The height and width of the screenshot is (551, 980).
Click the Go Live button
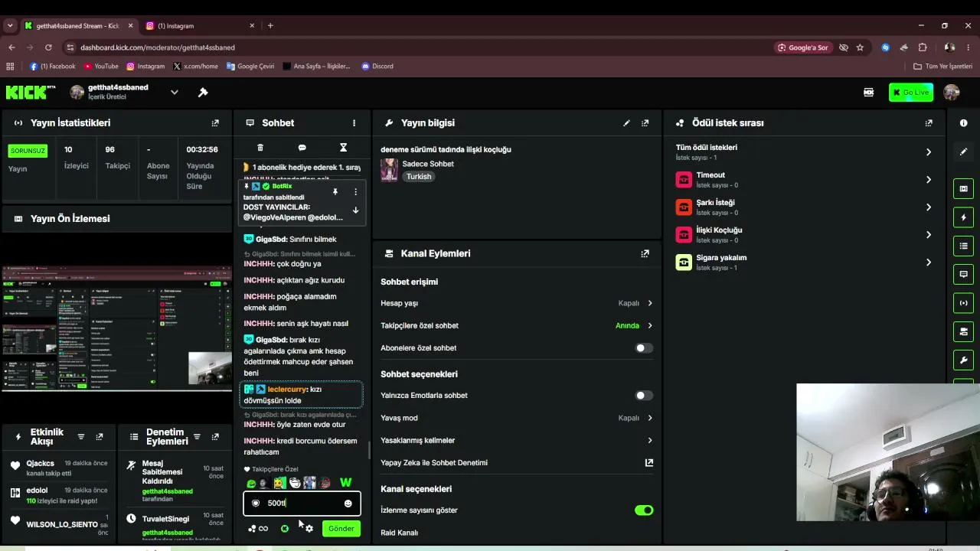click(910, 93)
